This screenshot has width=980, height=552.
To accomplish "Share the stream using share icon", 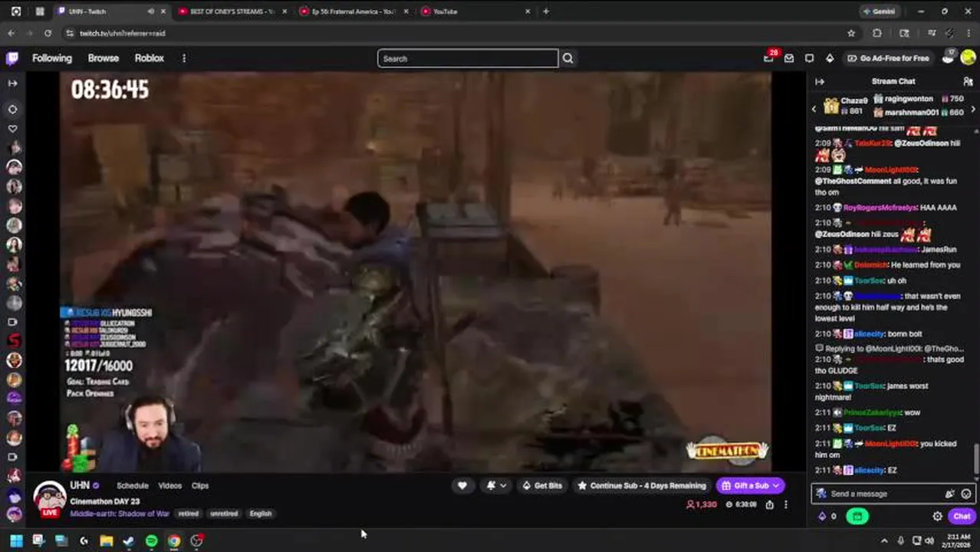I will (770, 504).
